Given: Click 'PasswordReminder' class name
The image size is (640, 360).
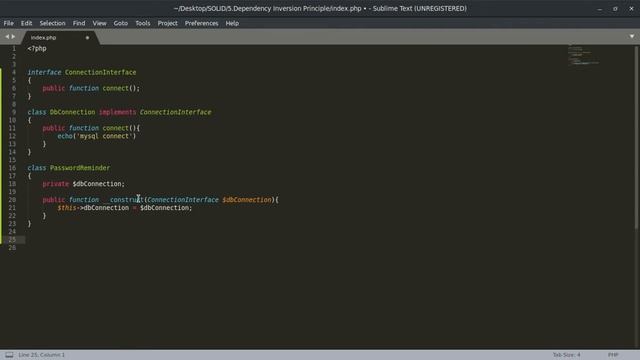Looking at the screenshot, I should (x=80, y=168).
